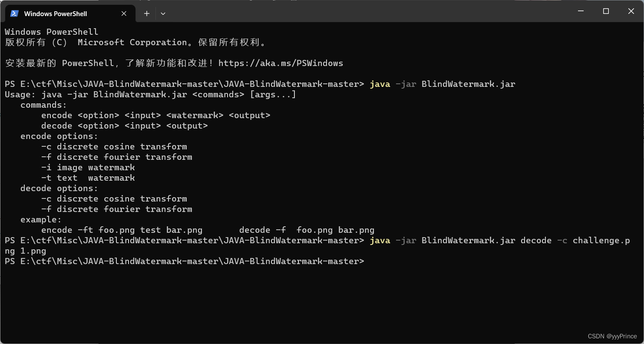
Task: Close the Windows PowerShell tab
Action: (123, 13)
